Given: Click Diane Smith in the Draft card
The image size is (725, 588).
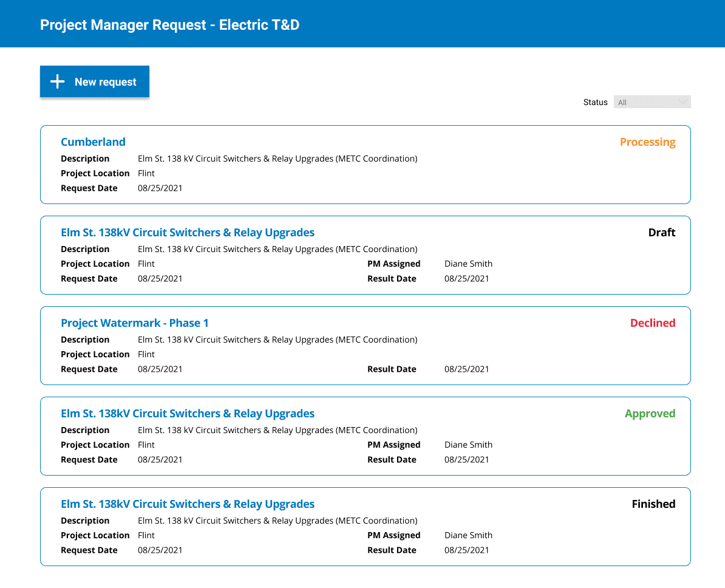Looking at the screenshot, I should pos(468,264).
